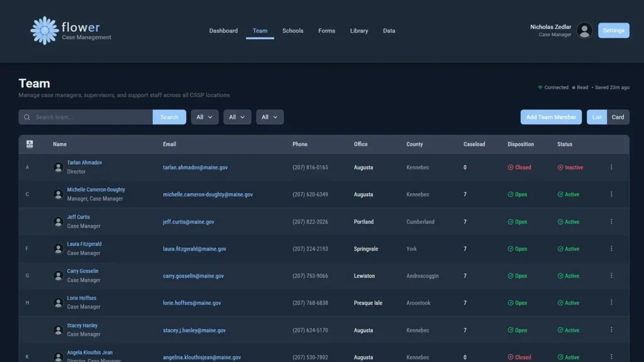Screen dimensions: 644x362
Task: Select the List view toggle
Action: pos(597,117)
